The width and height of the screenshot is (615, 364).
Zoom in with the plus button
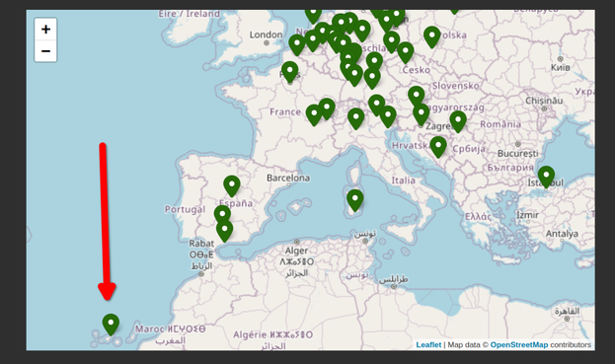coord(45,29)
